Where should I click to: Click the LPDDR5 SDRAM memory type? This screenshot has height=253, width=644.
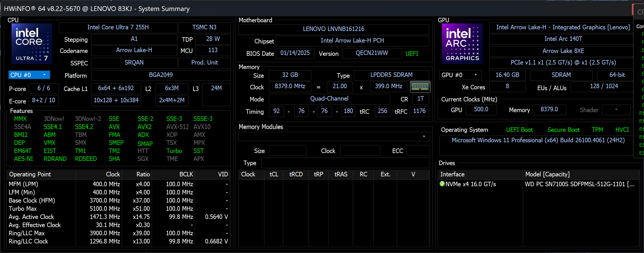click(x=391, y=75)
